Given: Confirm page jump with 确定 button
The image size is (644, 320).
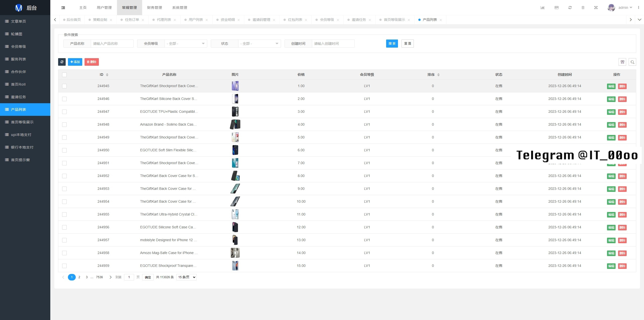Looking at the screenshot, I should 148,277.
